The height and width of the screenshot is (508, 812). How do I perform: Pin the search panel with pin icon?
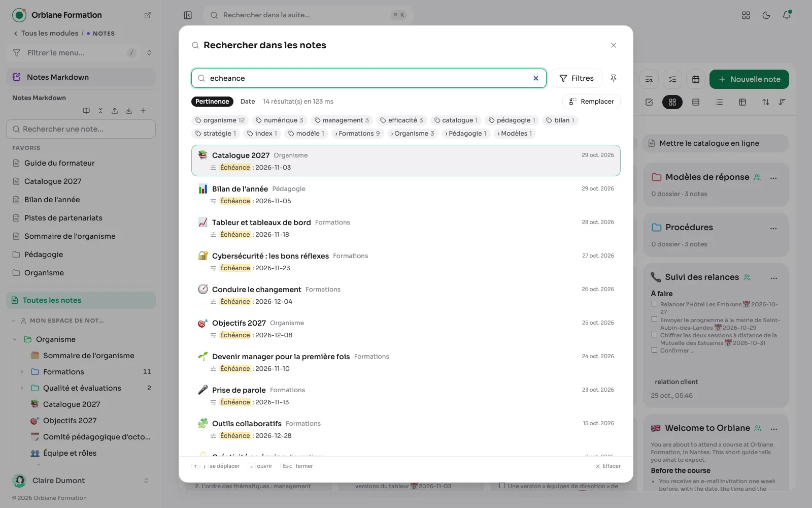point(614,78)
